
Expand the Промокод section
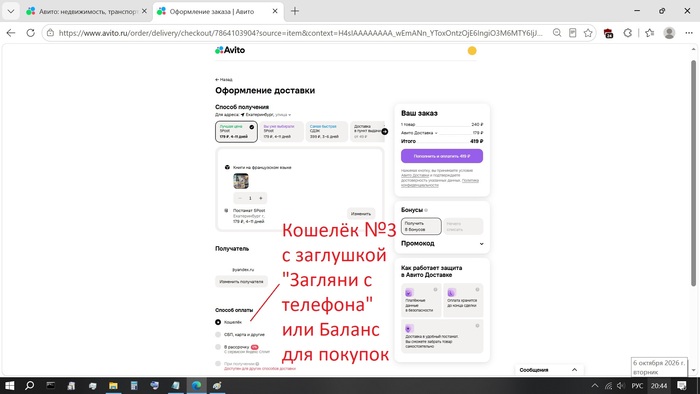[442, 244]
